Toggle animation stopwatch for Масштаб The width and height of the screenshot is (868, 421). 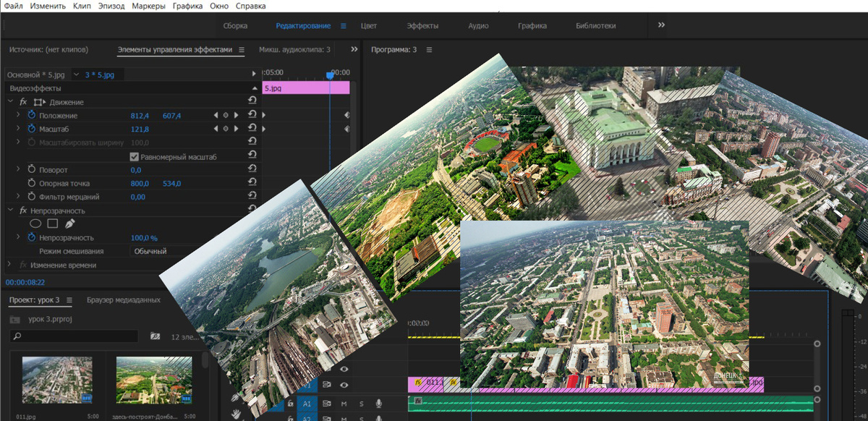coord(32,129)
